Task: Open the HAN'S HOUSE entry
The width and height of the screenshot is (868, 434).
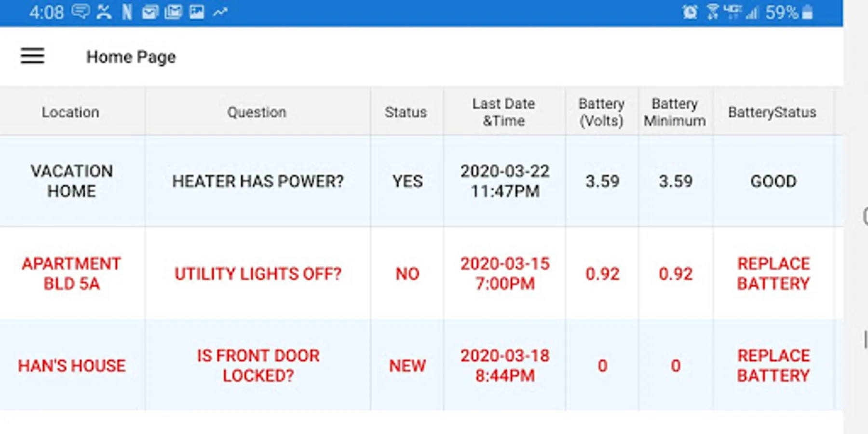Action: click(x=71, y=366)
